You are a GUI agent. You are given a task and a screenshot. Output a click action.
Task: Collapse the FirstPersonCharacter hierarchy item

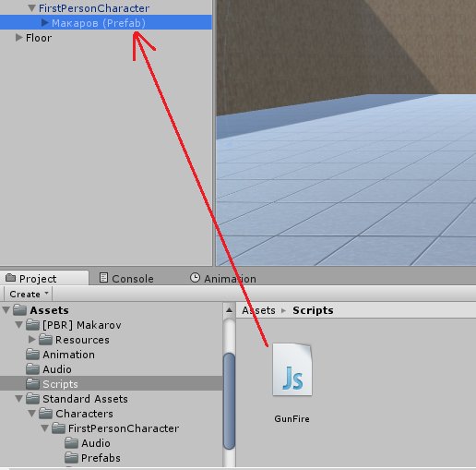point(31,8)
